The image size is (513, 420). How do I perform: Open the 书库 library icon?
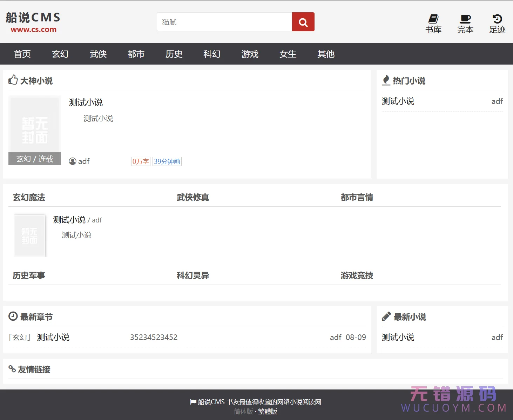pyautogui.click(x=433, y=24)
